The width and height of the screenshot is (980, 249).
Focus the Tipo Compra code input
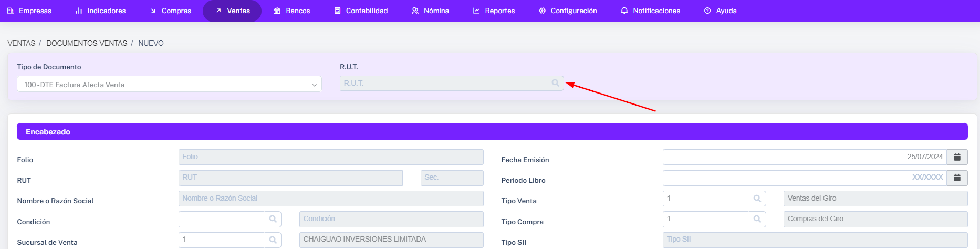pyautogui.click(x=707, y=219)
